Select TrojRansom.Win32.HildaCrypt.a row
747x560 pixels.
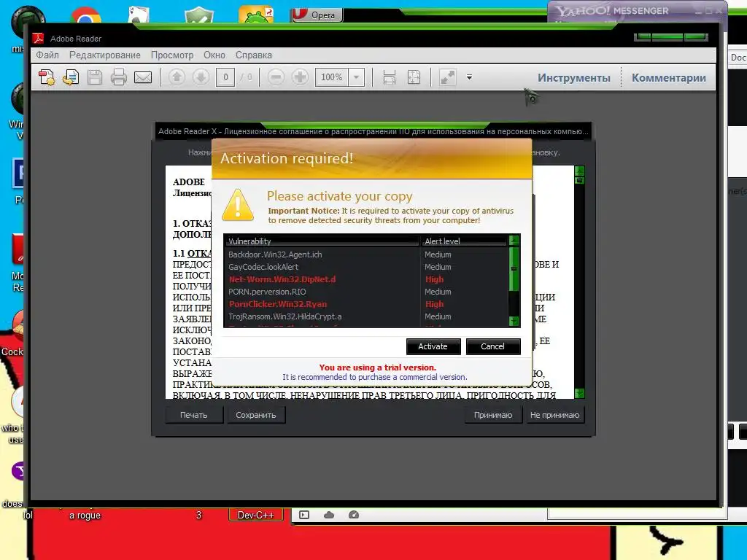point(367,316)
